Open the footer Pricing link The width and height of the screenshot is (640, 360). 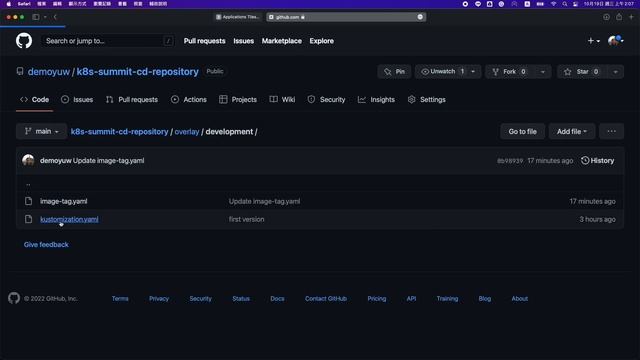click(x=376, y=299)
